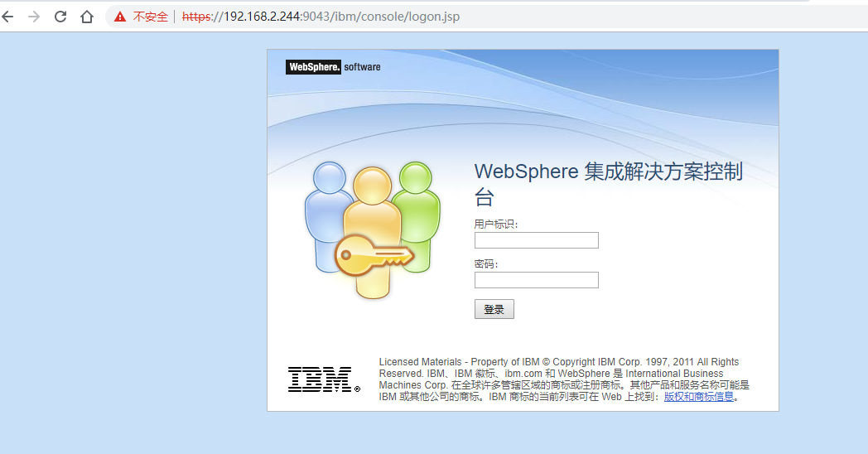This screenshot has height=454, width=868.
Task: Click the Licensed Materials copyright text
Action: (564, 379)
